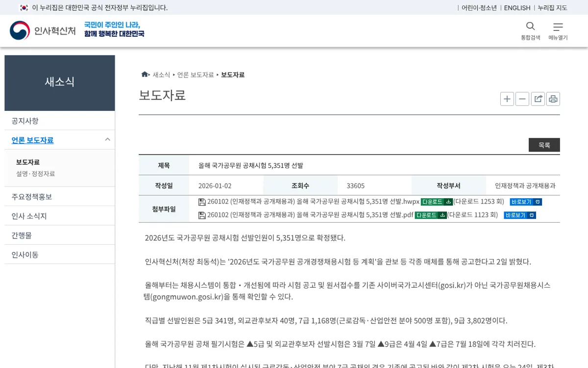
Task: Click the print icon button
Action: 553,99
